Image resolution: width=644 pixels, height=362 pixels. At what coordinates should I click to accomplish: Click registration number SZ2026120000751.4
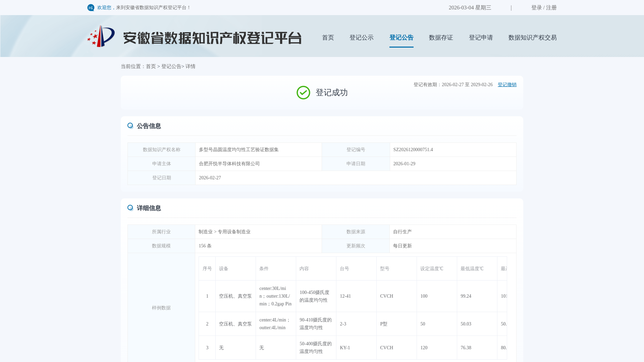(413, 150)
